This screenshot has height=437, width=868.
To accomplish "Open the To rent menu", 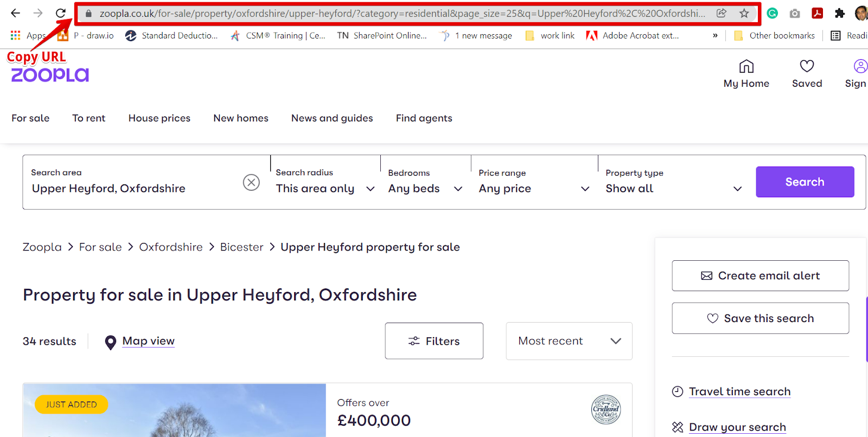I will (89, 118).
